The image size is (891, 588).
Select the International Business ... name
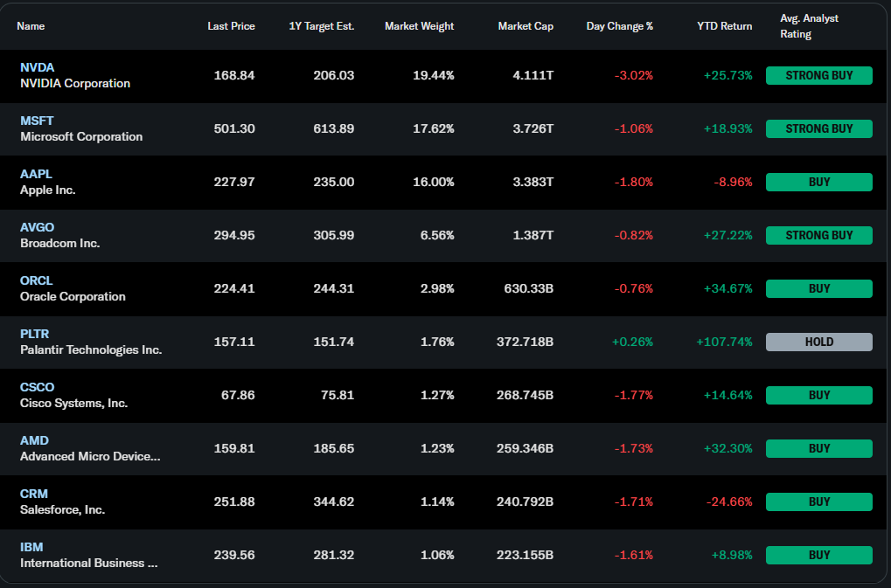coord(88,564)
